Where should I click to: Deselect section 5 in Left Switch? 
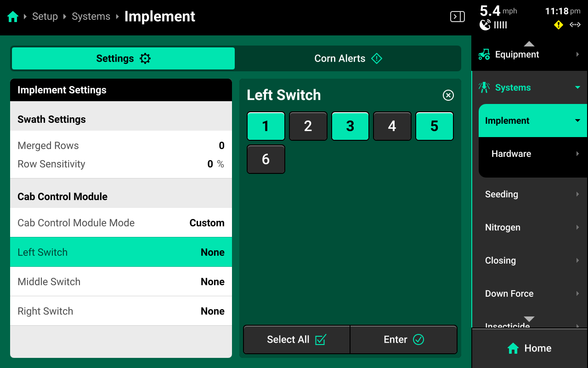click(x=435, y=126)
